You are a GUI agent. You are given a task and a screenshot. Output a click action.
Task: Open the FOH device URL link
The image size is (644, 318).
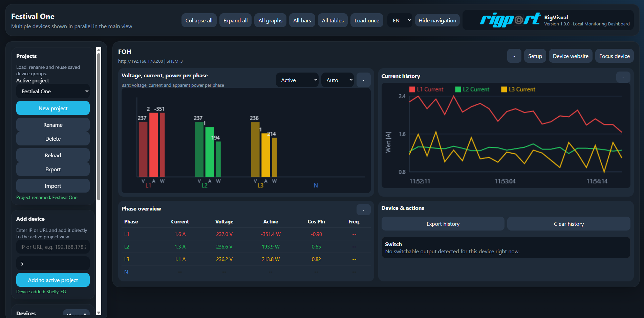pyautogui.click(x=141, y=61)
